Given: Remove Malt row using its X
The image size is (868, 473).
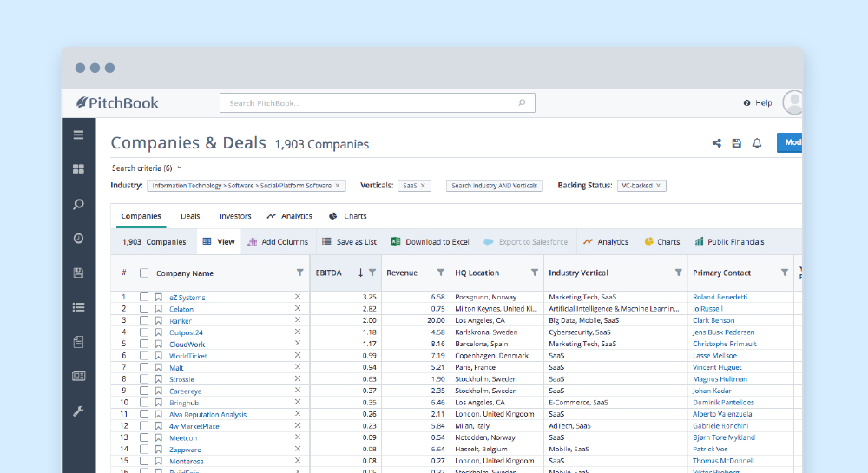Looking at the screenshot, I should click(x=297, y=367).
